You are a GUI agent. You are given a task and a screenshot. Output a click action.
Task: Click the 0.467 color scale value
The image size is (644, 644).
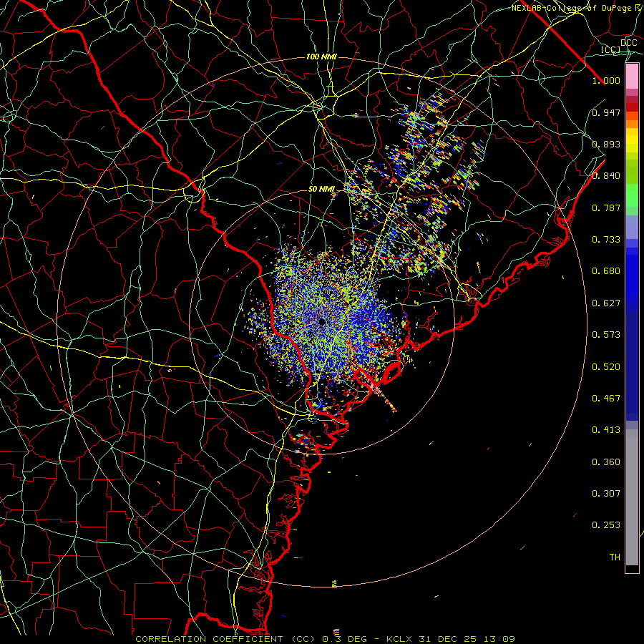pos(606,399)
